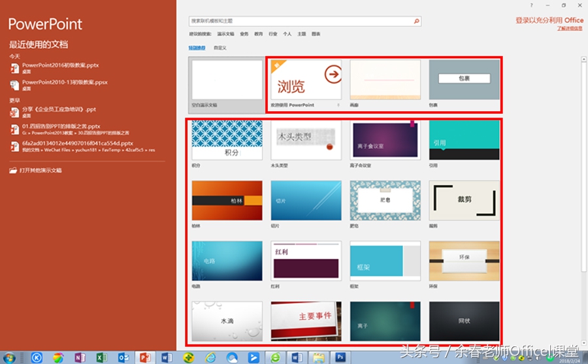The height and width of the screenshot is (364, 588).
Task: Choose the 柏林 orange template
Action: point(227,201)
